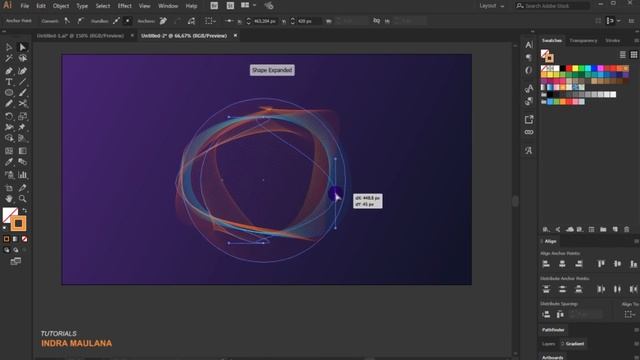Click the Vertical Distribute Center icon

pos(562,289)
